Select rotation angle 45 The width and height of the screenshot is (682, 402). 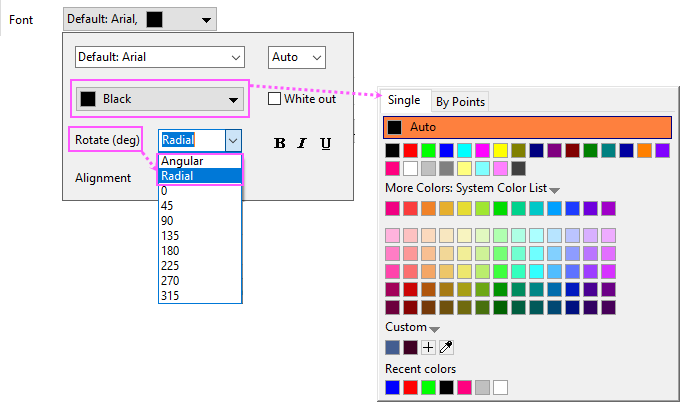point(200,206)
